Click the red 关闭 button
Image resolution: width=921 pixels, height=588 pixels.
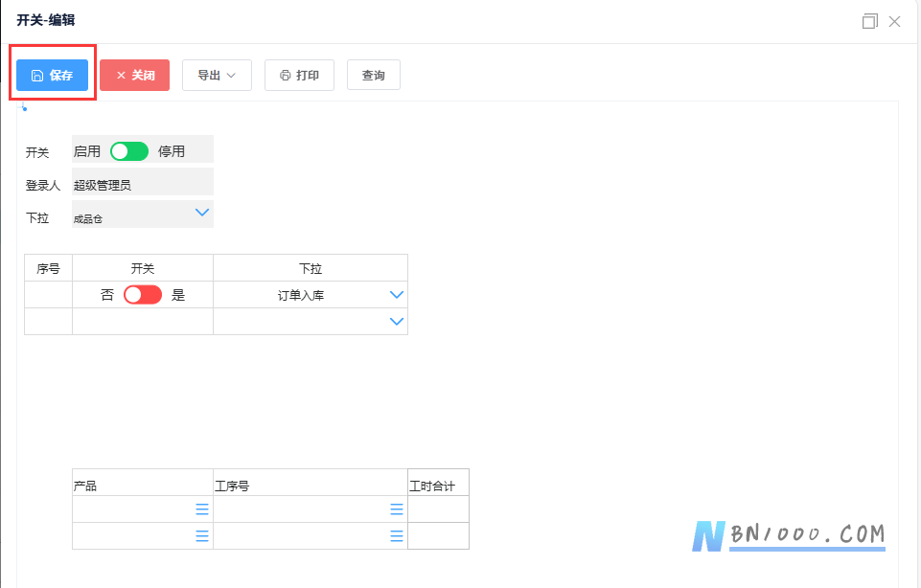[x=134, y=75]
